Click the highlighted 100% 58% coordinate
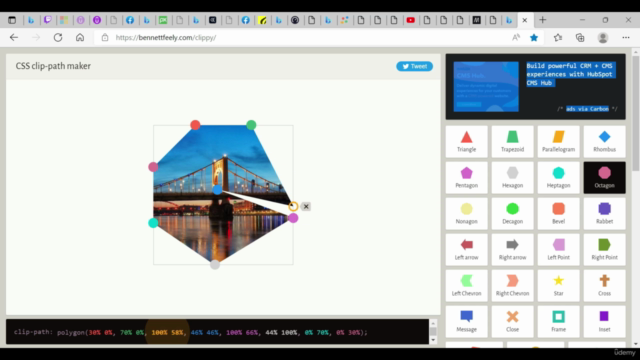The height and width of the screenshot is (360, 640). (167, 332)
